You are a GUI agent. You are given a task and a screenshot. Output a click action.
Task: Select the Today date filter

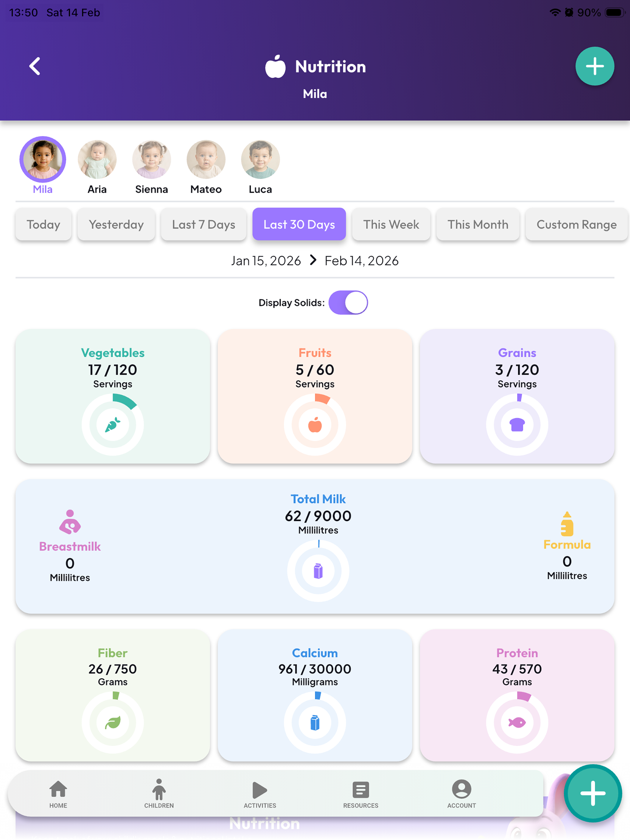click(x=43, y=224)
